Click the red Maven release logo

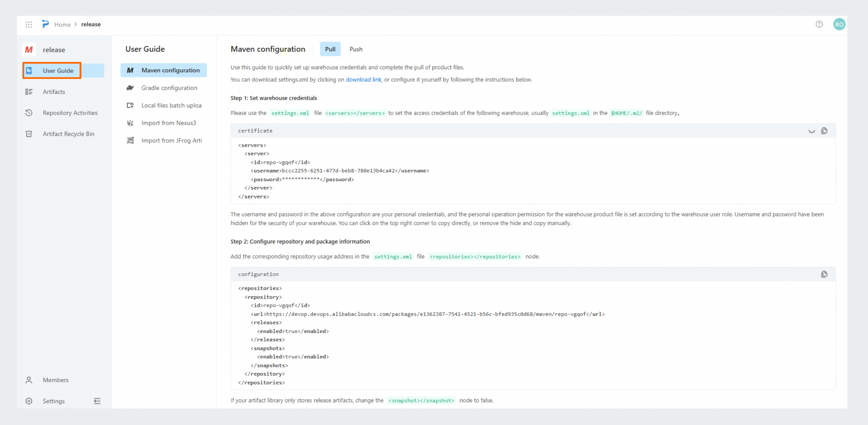pos(29,49)
